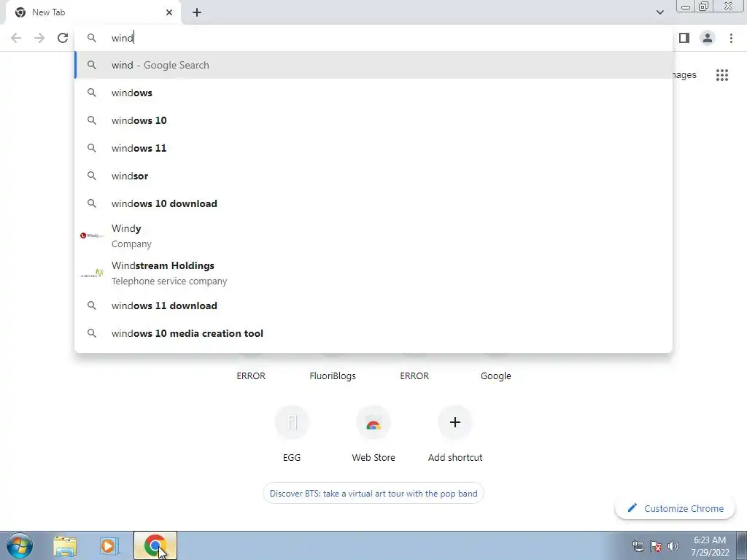
Task: Click the Show desktop strip
Action: [x=742, y=545]
